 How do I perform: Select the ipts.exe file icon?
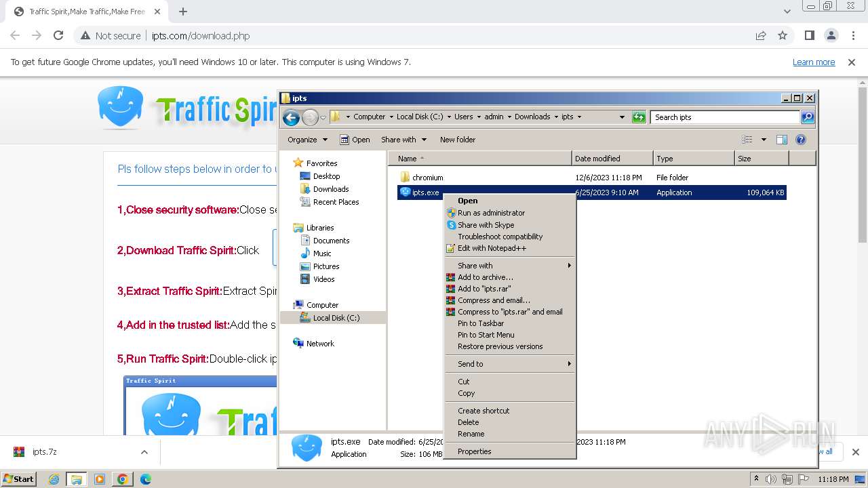click(x=405, y=192)
